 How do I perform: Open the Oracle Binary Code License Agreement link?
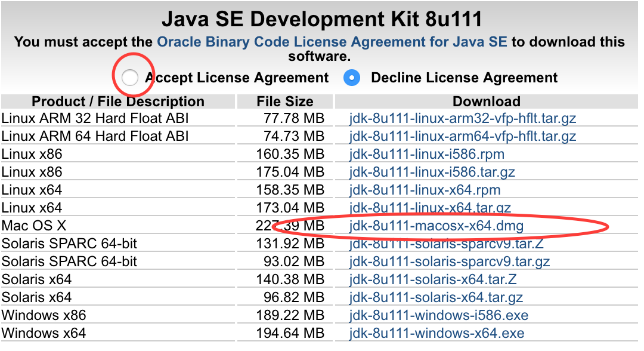pyautogui.click(x=332, y=42)
